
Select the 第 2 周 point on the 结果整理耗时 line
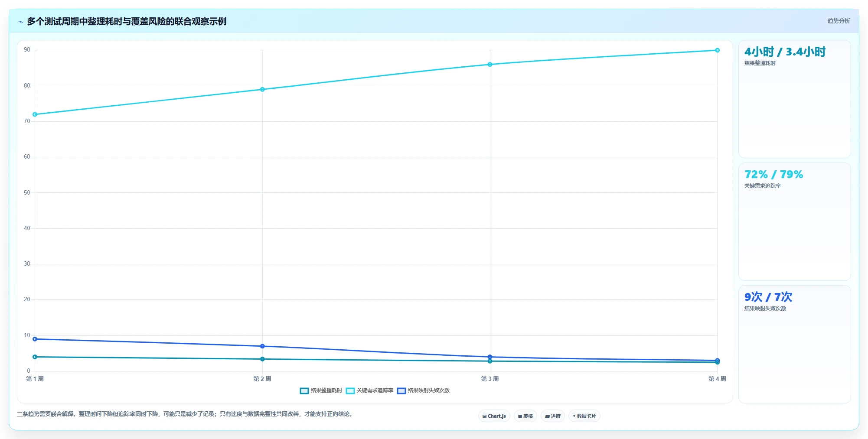(262, 359)
